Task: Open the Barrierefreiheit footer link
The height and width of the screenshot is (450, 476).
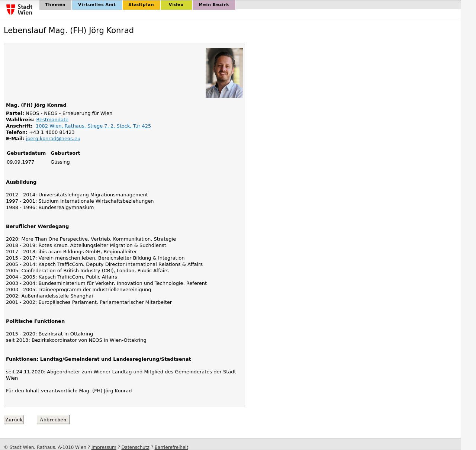Action: (171, 447)
